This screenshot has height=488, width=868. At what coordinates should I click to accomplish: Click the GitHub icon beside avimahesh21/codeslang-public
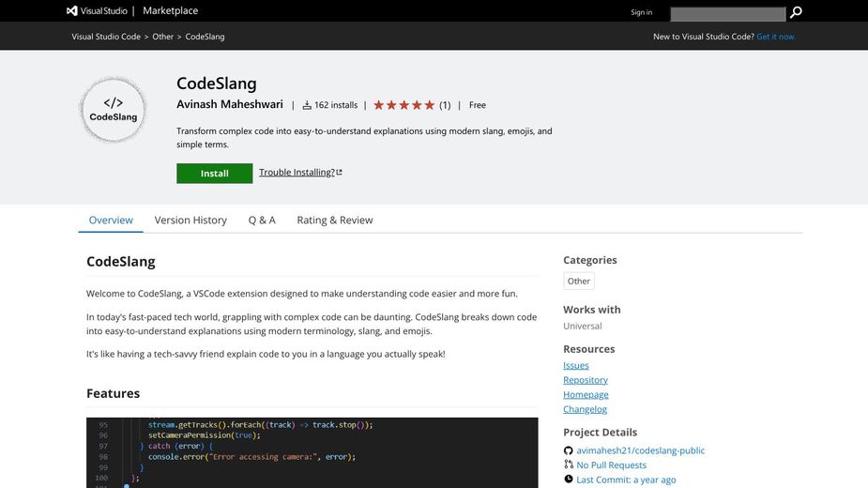[x=568, y=450]
